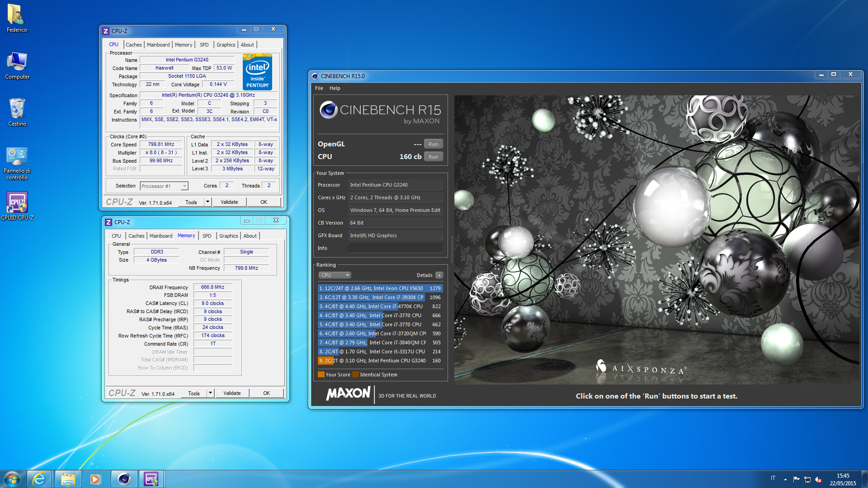868x488 pixels.
Task: Open the Windows Start orb
Action: tap(12, 479)
